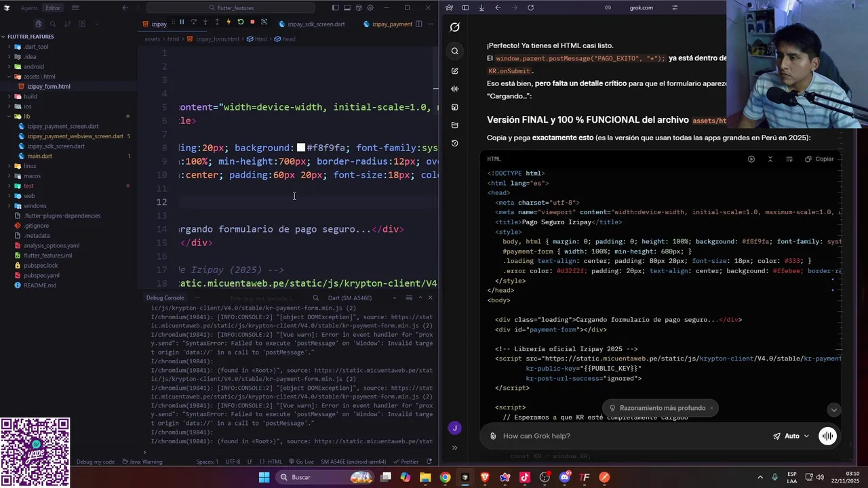Stop debugging with red square
This screenshot has height=488, width=868.
(252, 22)
